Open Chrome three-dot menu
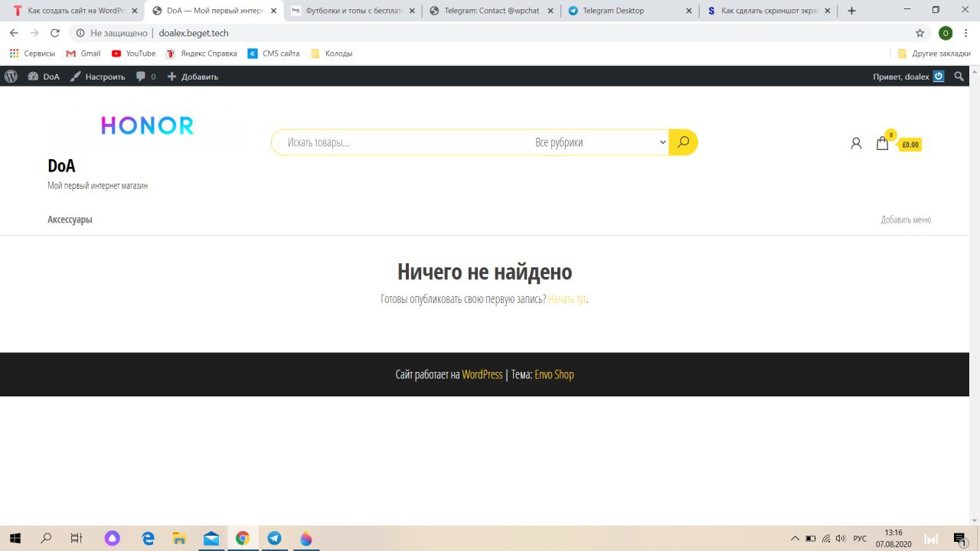This screenshot has width=980, height=551. pyautogui.click(x=967, y=33)
